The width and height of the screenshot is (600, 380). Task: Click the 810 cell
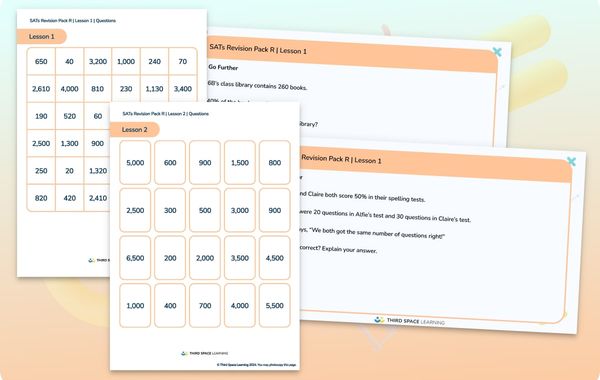click(x=98, y=89)
